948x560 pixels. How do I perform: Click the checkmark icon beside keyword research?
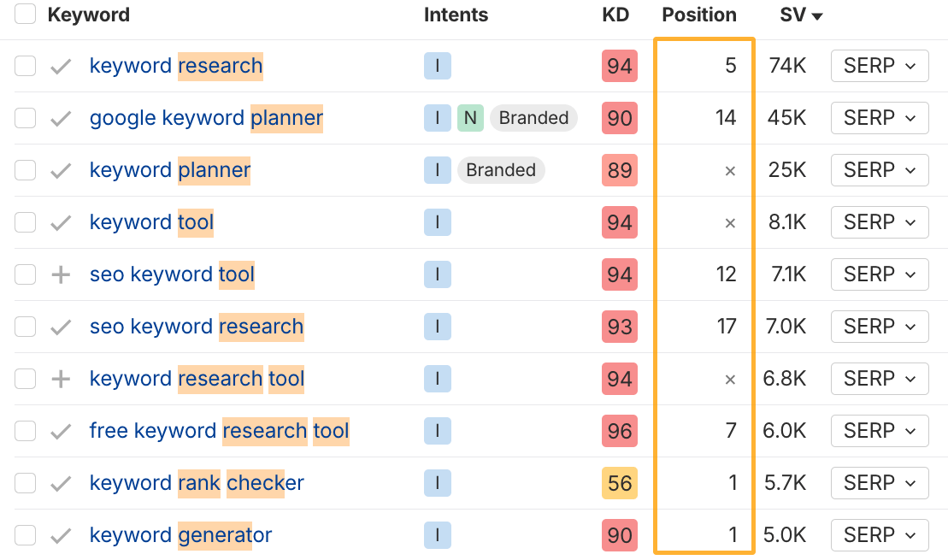point(60,66)
